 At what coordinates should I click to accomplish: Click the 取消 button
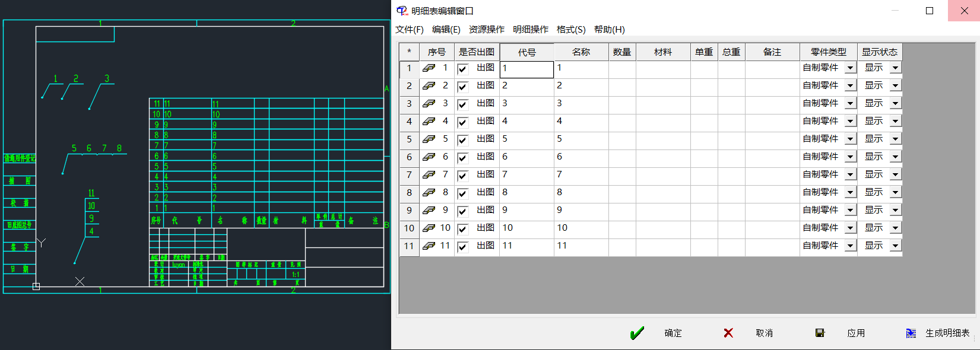(764, 333)
